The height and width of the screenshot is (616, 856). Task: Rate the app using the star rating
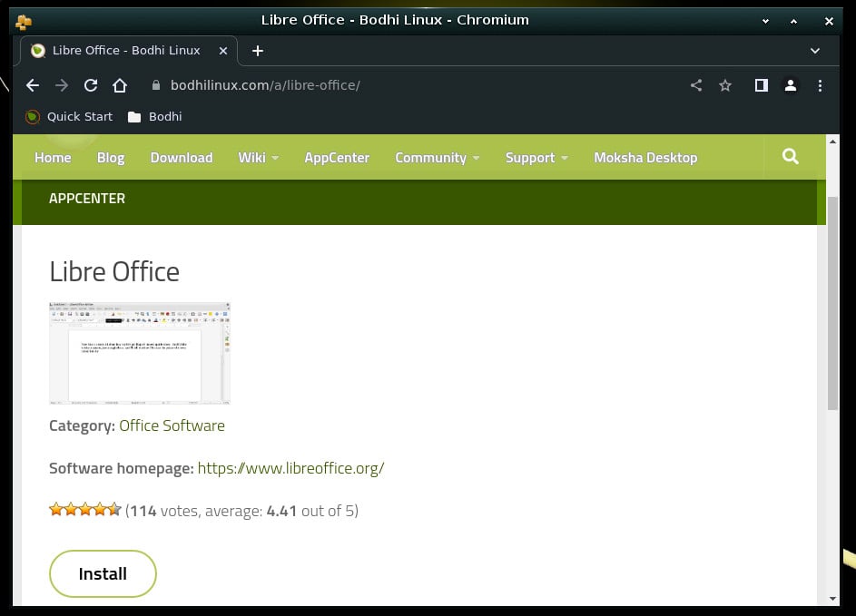84,510
